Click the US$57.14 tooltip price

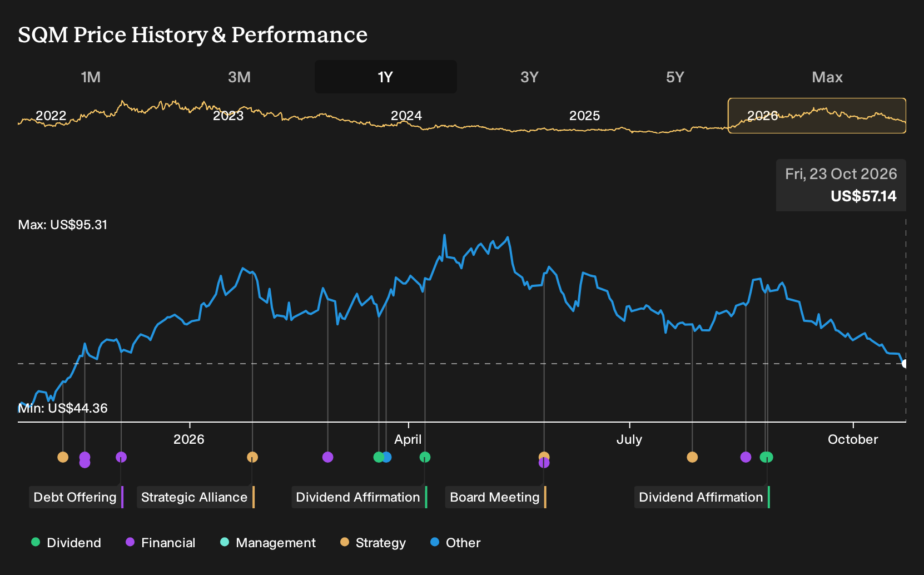[863, 196]
